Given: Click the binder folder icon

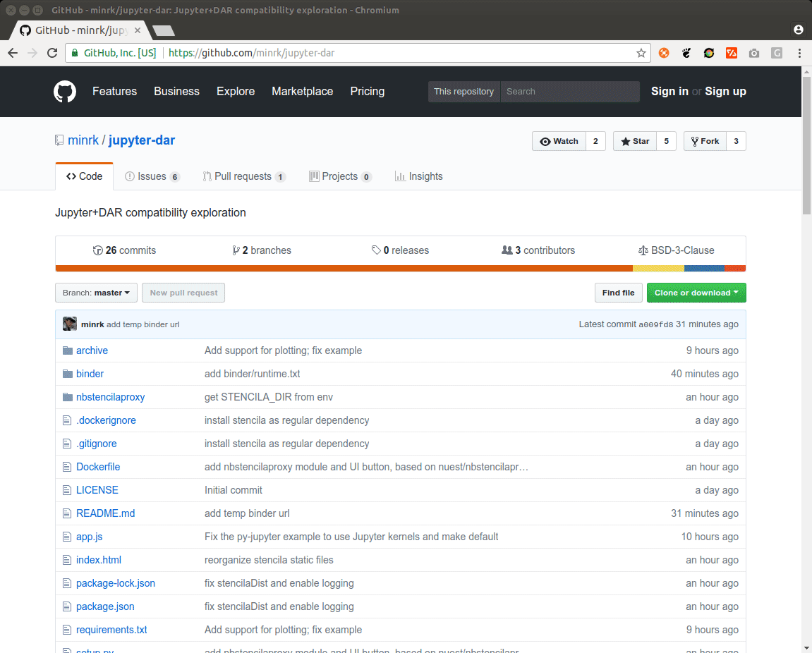Looking at the screenshot, I should tap(67, 374).
